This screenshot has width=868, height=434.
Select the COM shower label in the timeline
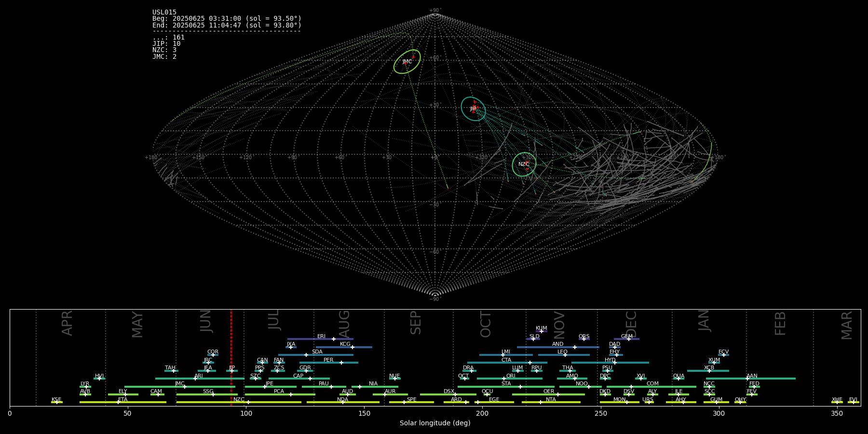653,384
